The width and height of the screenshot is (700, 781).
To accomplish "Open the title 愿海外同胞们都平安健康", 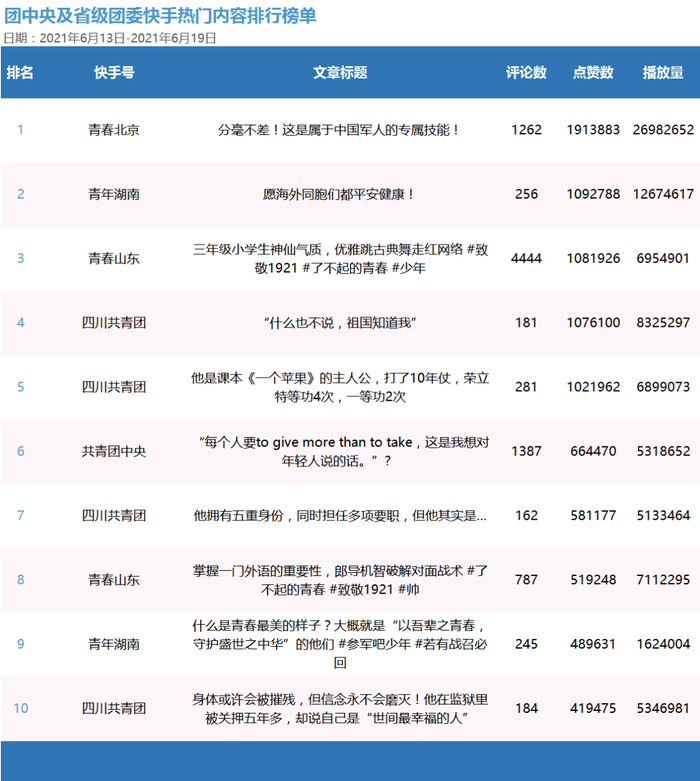I will tap(338, 194).
